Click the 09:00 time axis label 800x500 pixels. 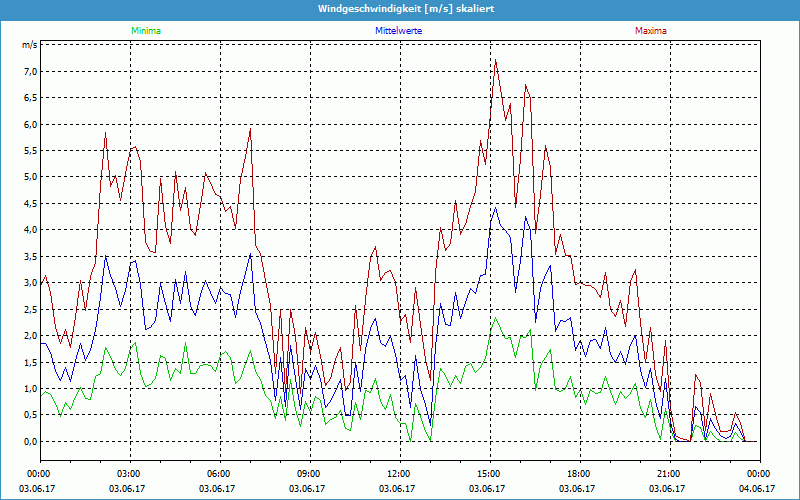[x=309, y=474]
